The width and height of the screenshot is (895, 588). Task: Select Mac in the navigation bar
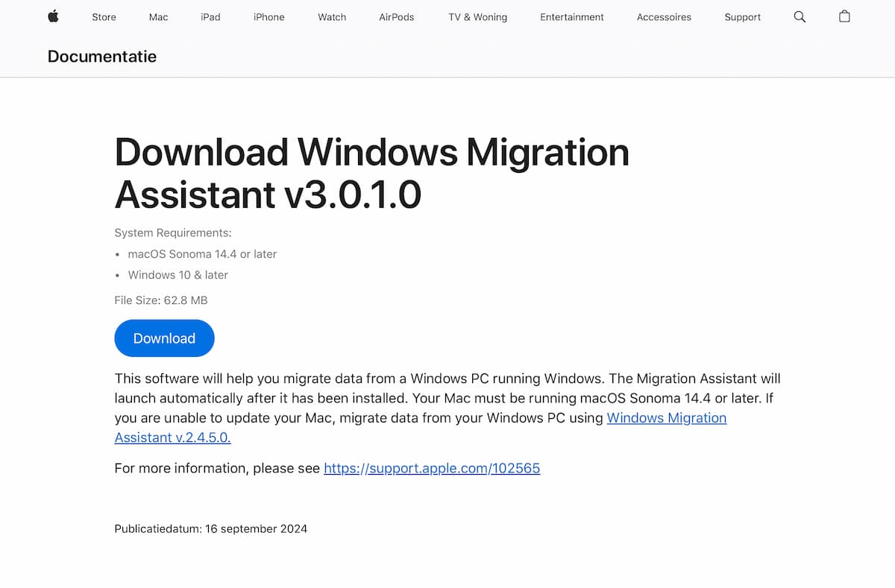158,17
